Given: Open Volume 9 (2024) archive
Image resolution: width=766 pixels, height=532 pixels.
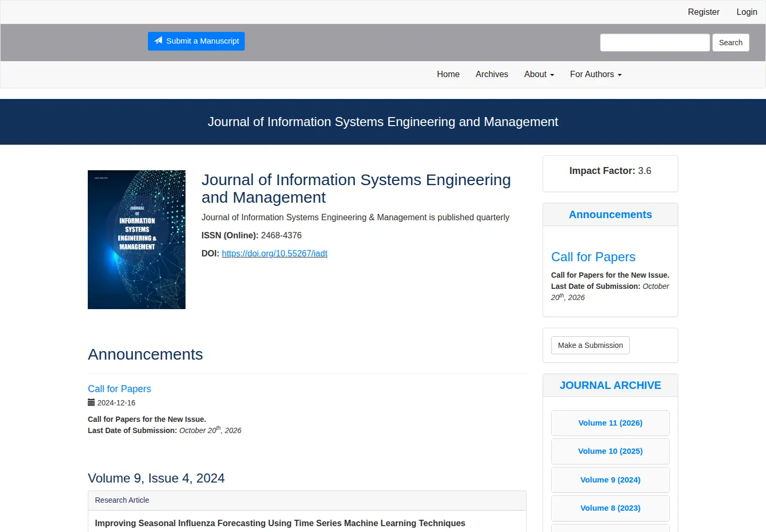Looking at the screenshot, I should tap(610, 480).
